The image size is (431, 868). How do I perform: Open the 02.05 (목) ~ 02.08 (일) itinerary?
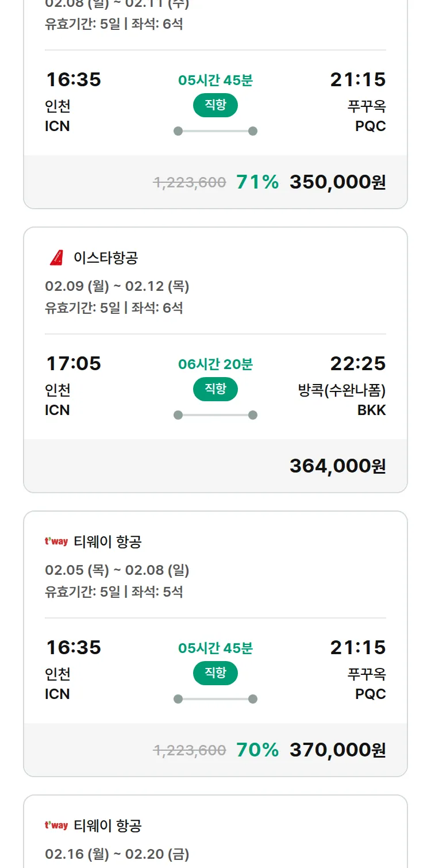(117, 570)
